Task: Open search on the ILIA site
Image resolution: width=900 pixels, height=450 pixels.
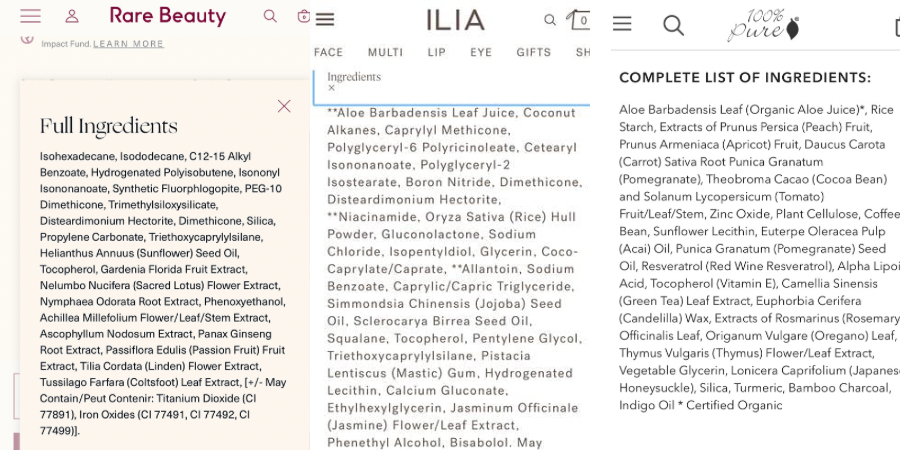Action: (550, 20)
